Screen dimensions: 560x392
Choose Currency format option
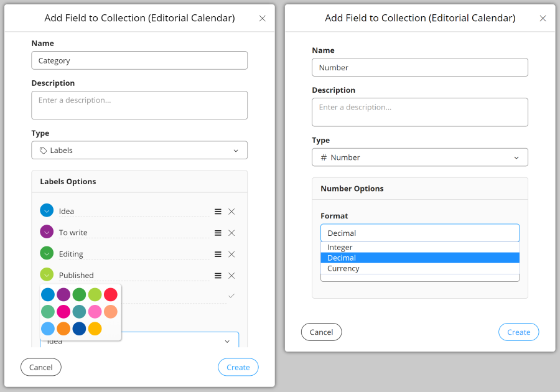point(419,268)
